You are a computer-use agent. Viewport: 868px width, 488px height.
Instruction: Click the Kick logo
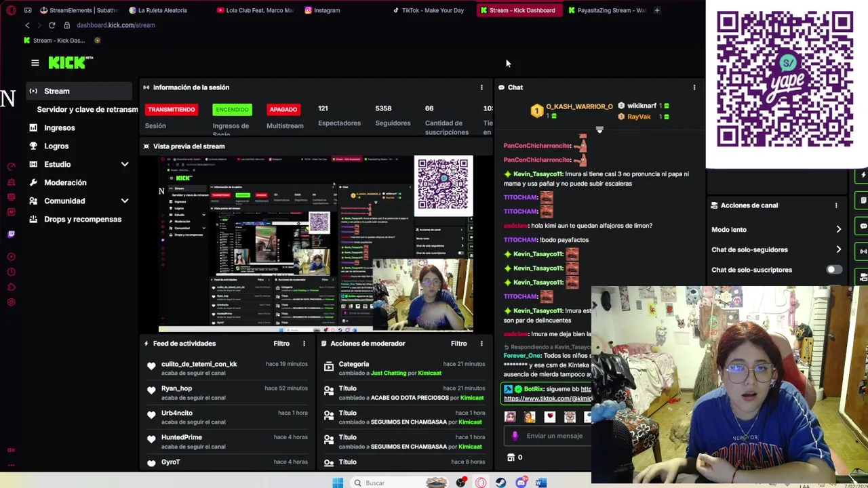point(71,62)
